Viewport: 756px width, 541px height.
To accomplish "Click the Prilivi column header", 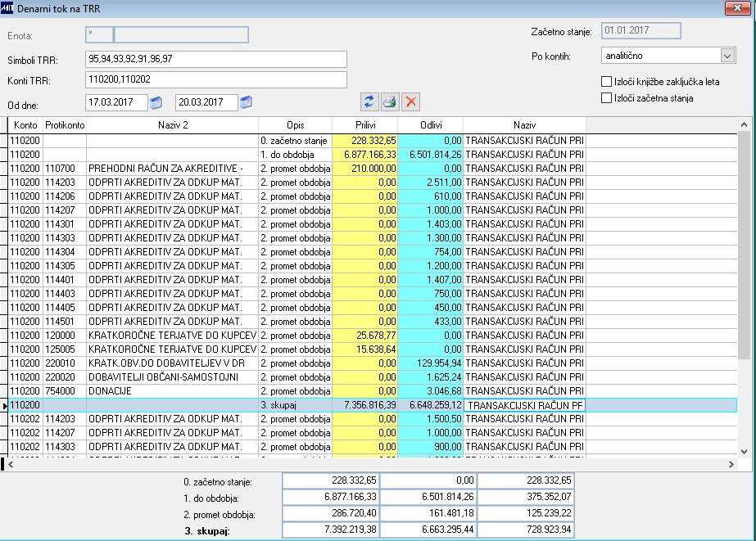I will (x=364, y=124).
